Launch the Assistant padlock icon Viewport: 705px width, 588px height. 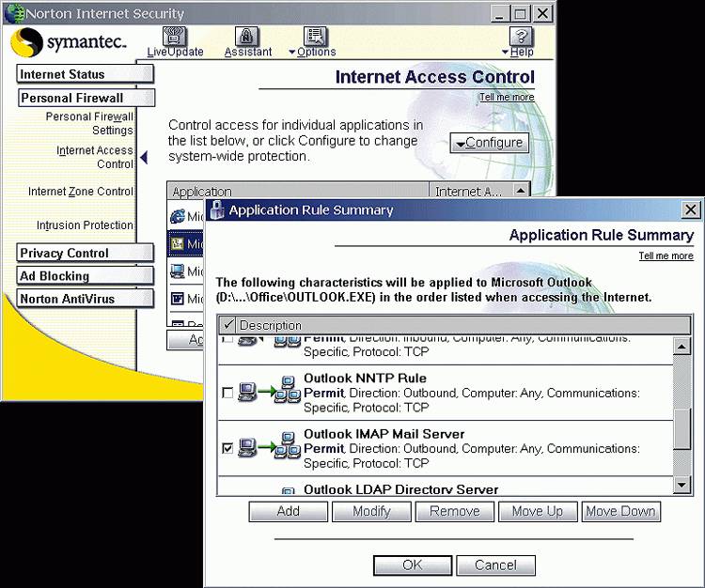tap(247, 36)
